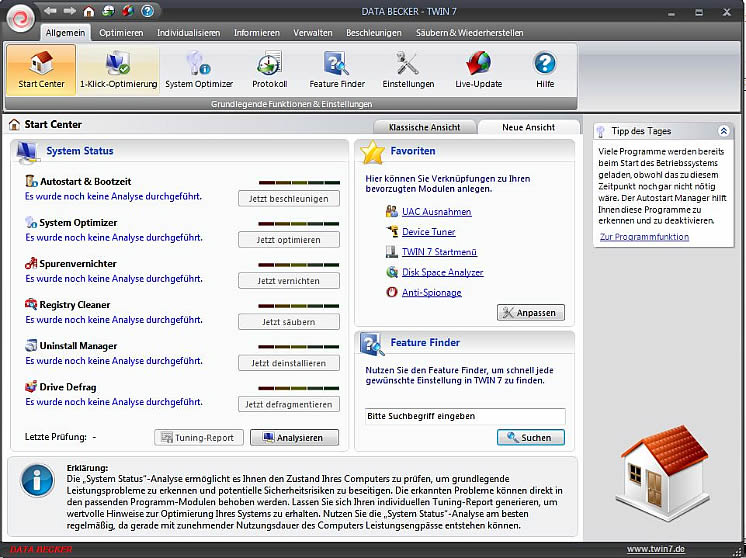Open the Start Center ribbon button
Image resolution: width=746 pixels, height=558 pixels.
point(41,69)
